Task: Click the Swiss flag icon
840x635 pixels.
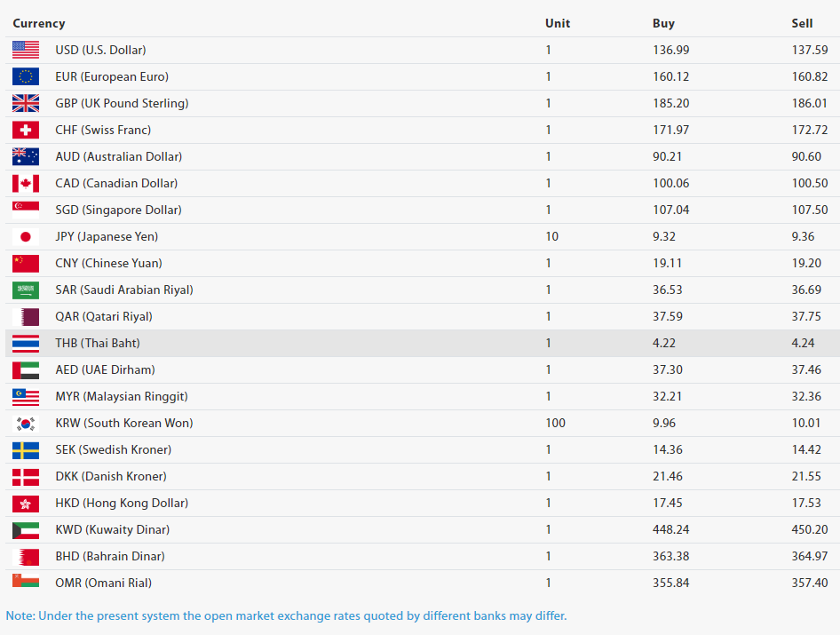Action: 26,130
